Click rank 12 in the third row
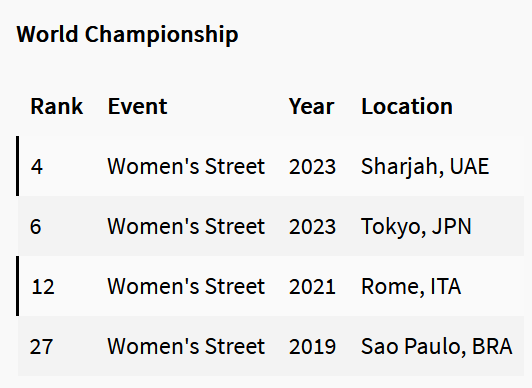 tap(43, 287)
